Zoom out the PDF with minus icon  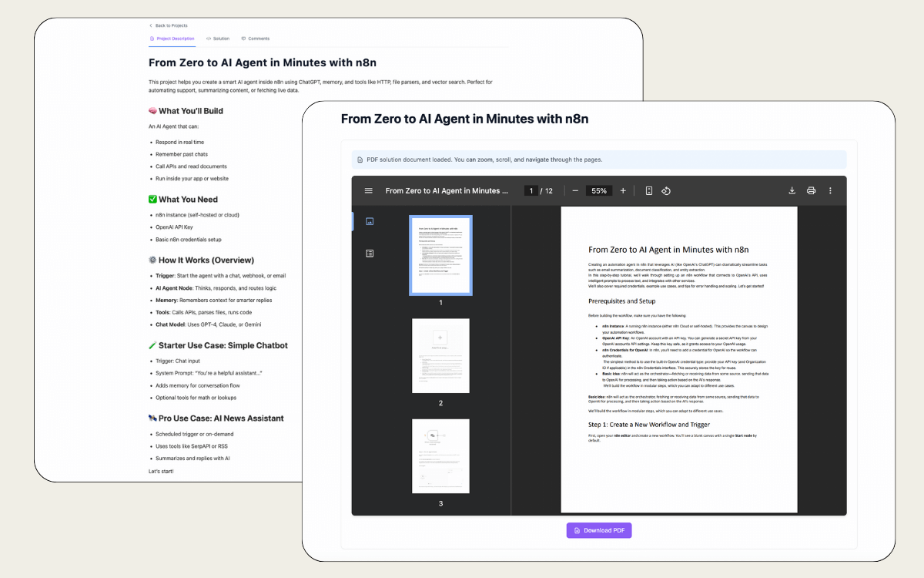pos(575,190)
